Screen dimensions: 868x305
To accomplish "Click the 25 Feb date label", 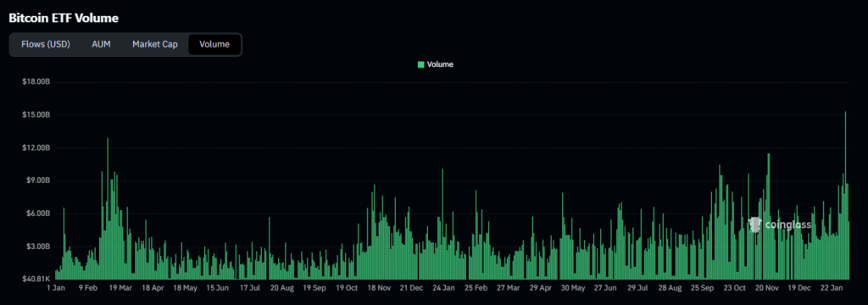I will (476, 288).
